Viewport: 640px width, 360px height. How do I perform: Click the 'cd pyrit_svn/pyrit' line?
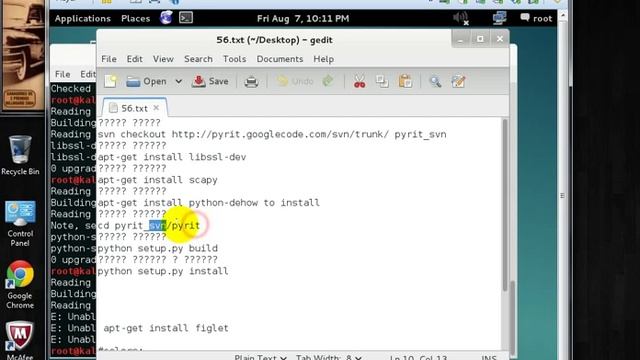point(149,225)
